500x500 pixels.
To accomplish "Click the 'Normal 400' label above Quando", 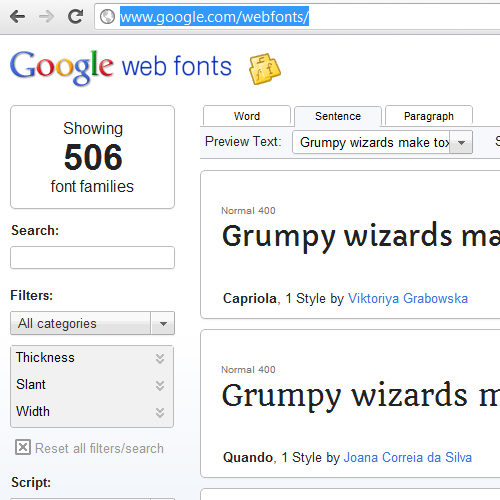I will tap(248, 370).
